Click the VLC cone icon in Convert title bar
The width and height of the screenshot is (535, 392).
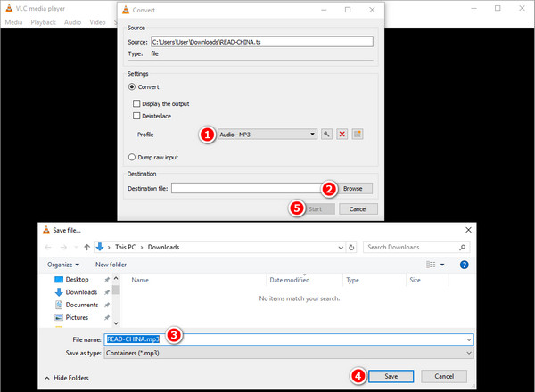pyautogui.click(x=126, y=10)
